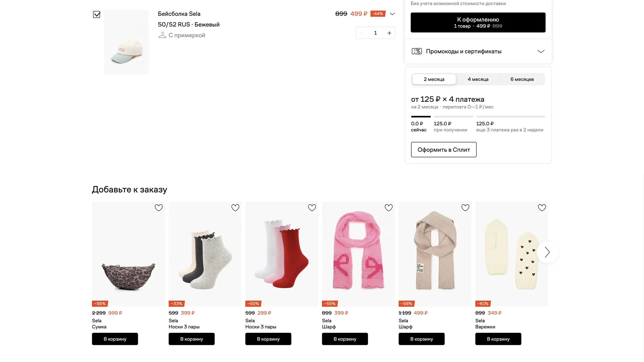
Task: Select the 2 месяца installment tab
Action: click(434, 79)
